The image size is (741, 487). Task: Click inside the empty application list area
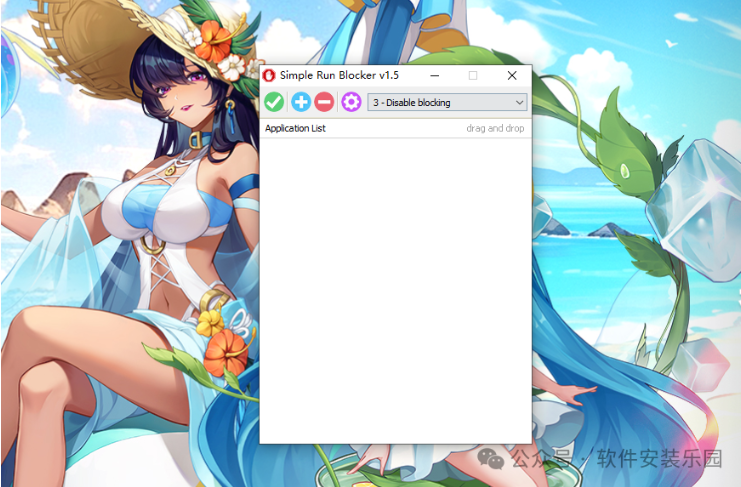click(395, 290)
